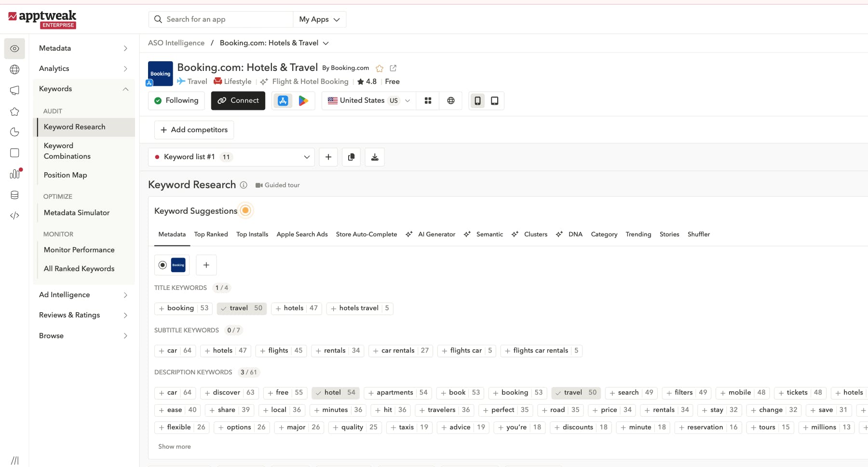Open the category ranking grid icon
Screen dimensions: 868x467
pos(428,101)
